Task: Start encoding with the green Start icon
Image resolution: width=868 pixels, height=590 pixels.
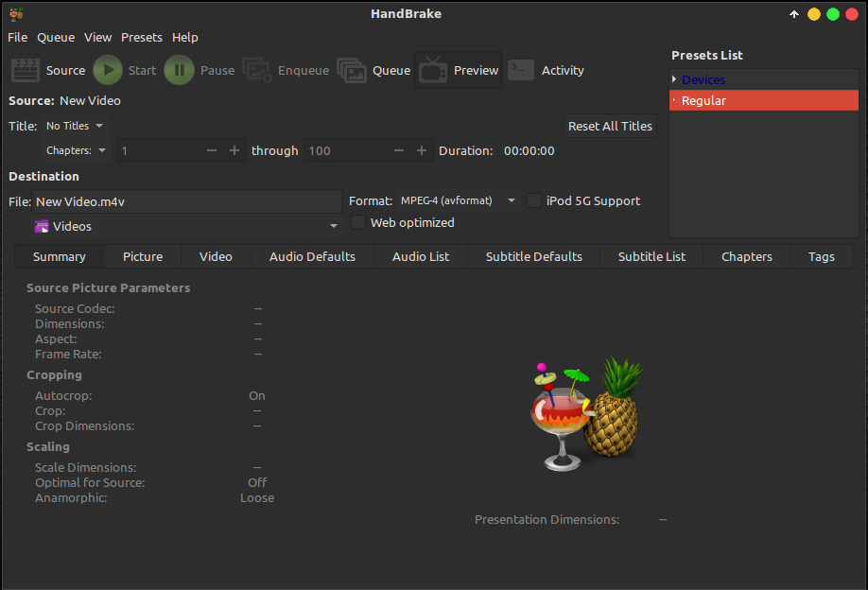Action: (107, 69)
